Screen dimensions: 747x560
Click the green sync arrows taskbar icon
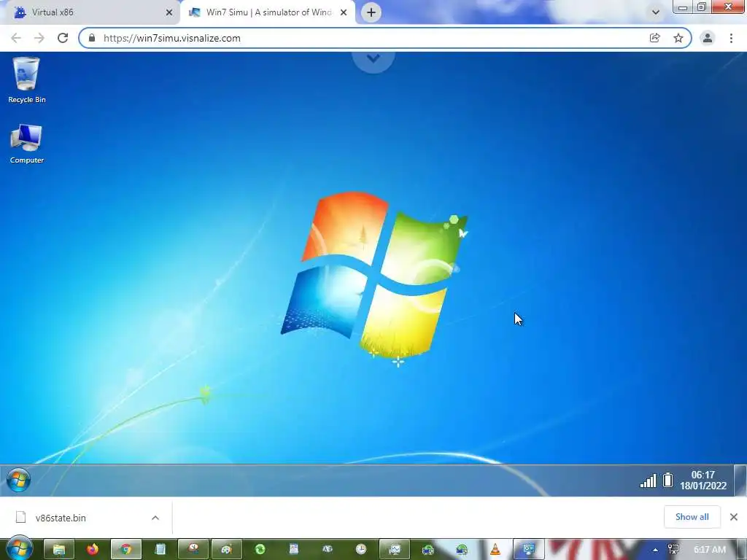(x=260, y=550)
